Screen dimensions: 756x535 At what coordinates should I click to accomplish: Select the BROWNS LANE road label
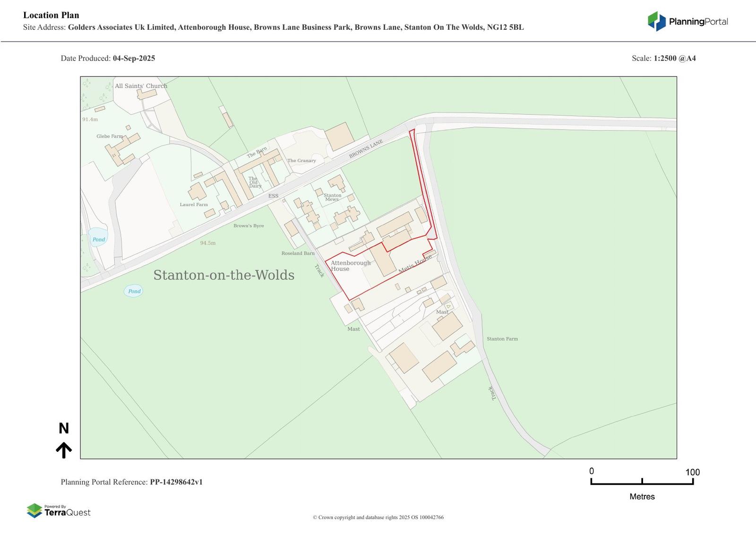pos(366,149)
